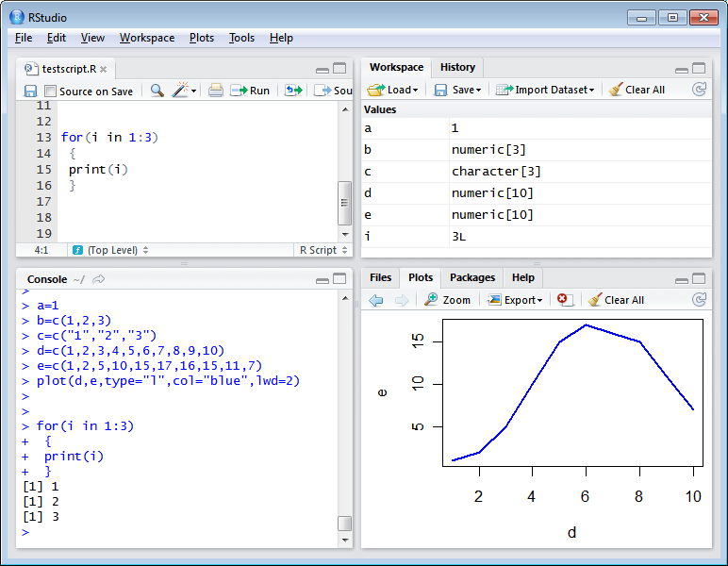728x566 pixels.
Task: Open the View menu
Action: (92, 38)
